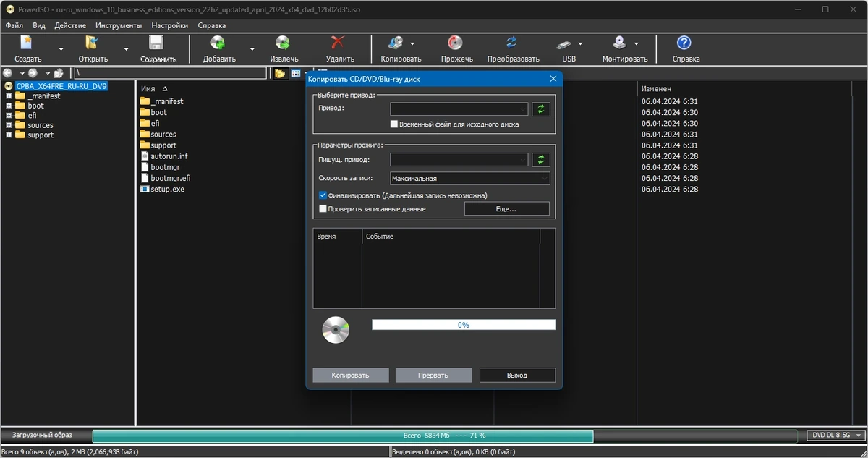Click the Forward navigation arrow icon
The image size is (868, 458).
coord(33,73)
